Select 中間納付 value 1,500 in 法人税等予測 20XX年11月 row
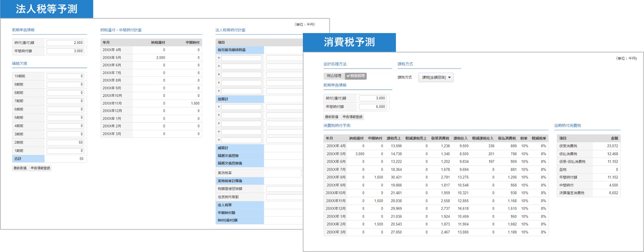 point(195,103)
